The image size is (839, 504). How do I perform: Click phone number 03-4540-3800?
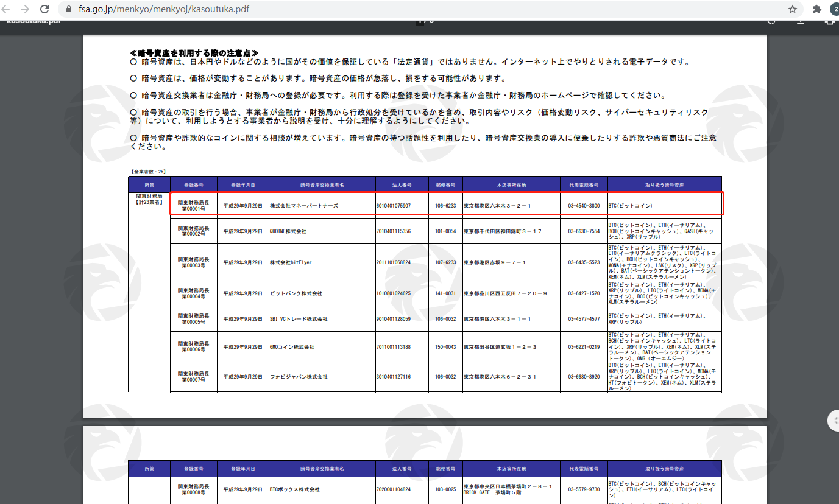[x=584, y=206]
